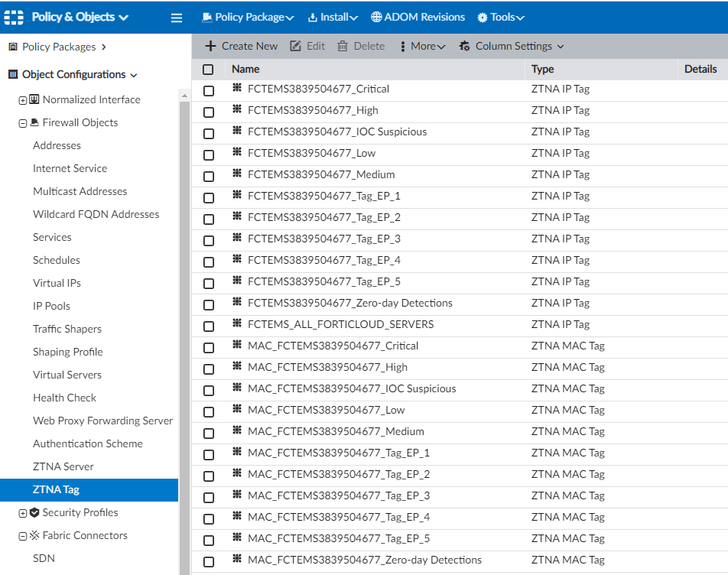Collapse the Fabric Connectors tree node
Image resolution: width=728 pixels, height=575 pixels.
tap(22, 536)
